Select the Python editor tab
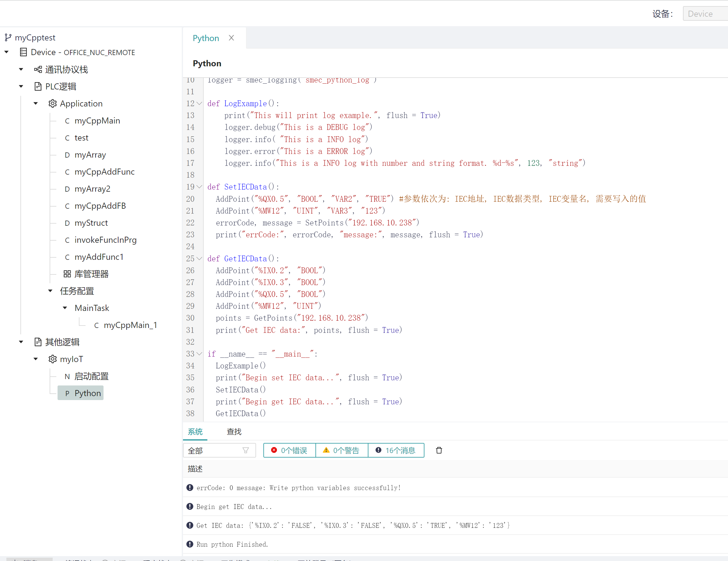Viewport: 728px width, 561px height. tap(206, 38)
